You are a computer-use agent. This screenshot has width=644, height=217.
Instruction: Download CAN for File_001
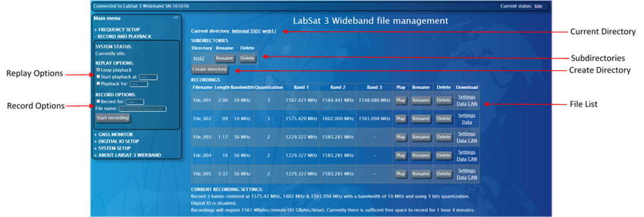point(472,104)
